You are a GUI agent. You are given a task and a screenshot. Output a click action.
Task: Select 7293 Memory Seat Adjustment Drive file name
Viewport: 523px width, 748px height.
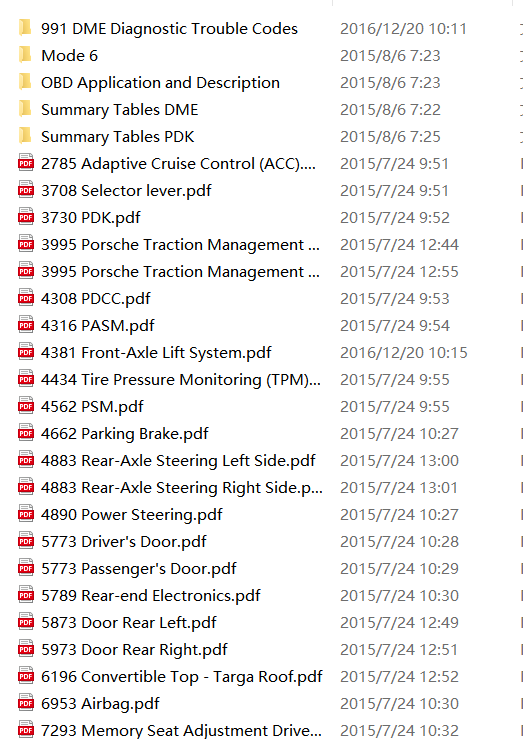tap(181, 730)
